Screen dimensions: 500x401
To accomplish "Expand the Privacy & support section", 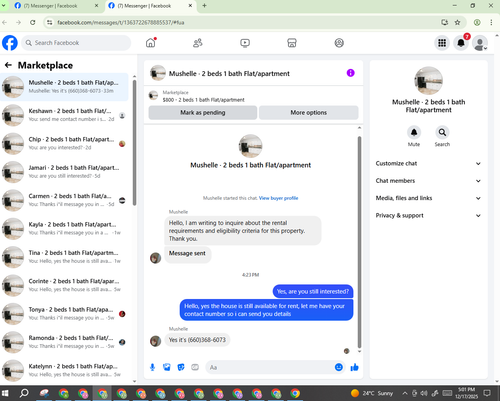I will point(428,215).
